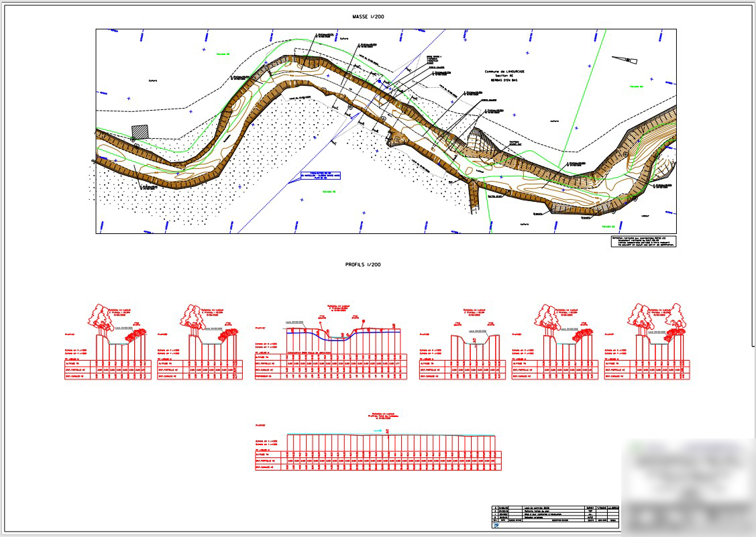
Task: Select the tree cluster on the leftmost profile
Action: [103, 317]
